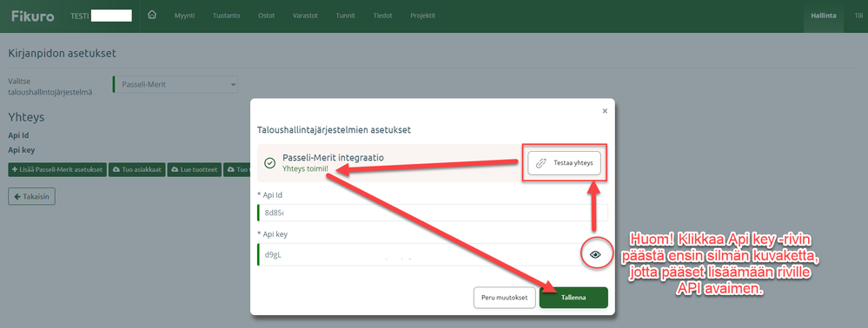
Task: Click the Api Id input field
Action: point(433,213)
